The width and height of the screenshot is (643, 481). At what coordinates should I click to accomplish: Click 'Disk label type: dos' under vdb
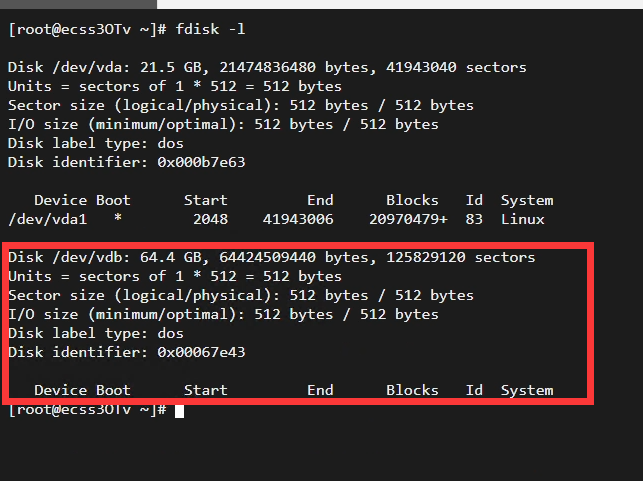(x=96, y=333)
